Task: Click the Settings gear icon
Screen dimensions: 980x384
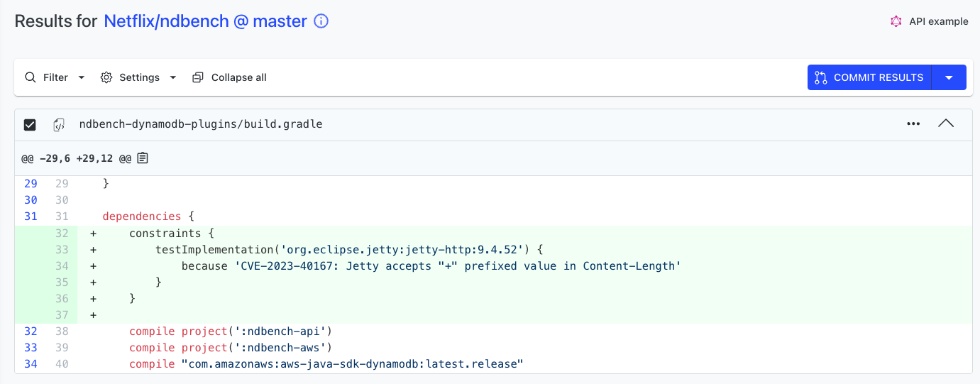Action: 106,77
